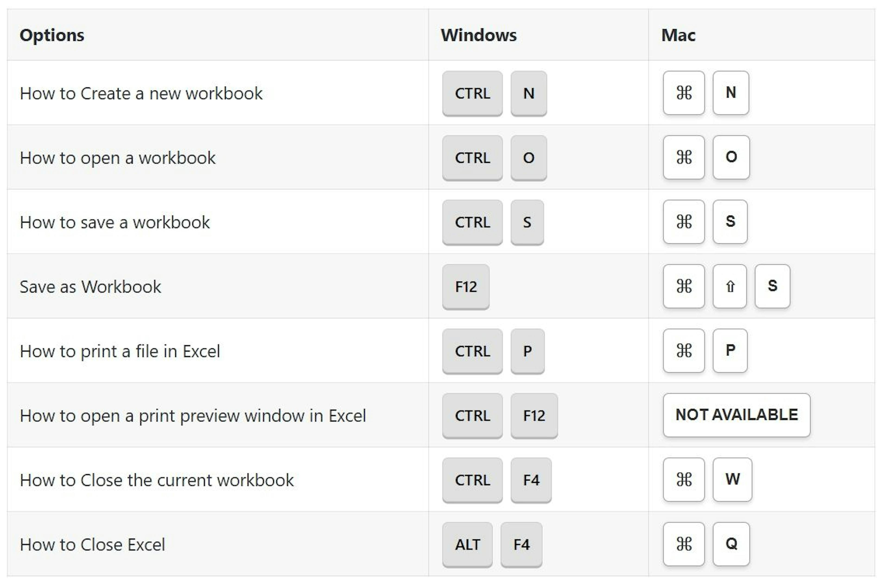Select 'How to save a workbook' row label
Image resolution: width=890 pixels, height=588 pixels.
coord(115,222)
